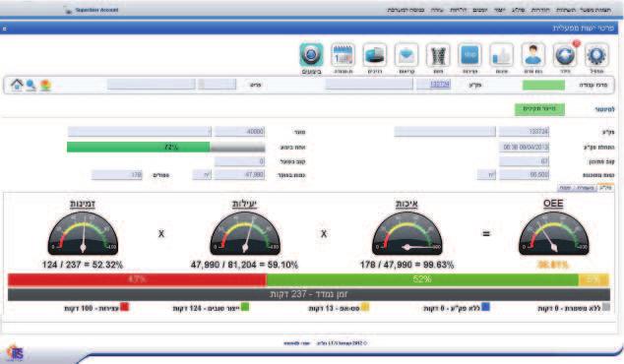This screenshot has width=624, height=364.
Task: Click the green 52% segment of time bar
Action: [422, 279]
